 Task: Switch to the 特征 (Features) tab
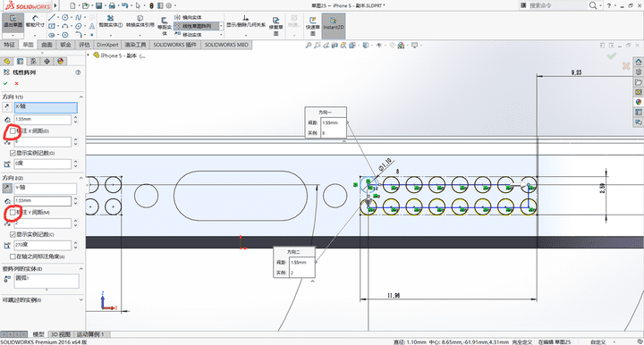click(9, 45)
